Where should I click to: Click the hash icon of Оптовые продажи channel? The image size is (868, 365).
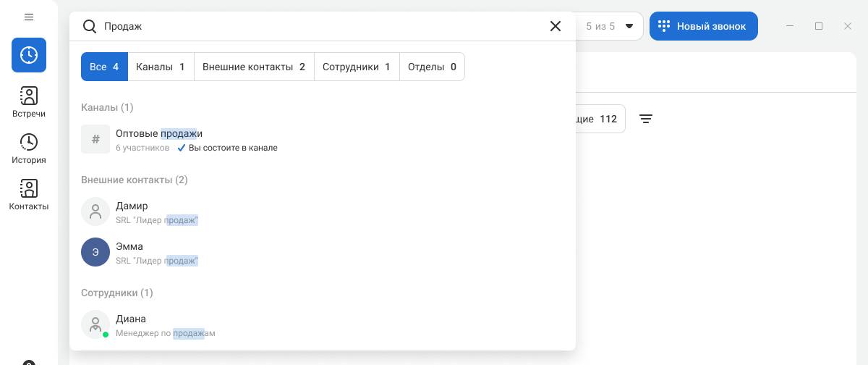(x=95, y=139)
